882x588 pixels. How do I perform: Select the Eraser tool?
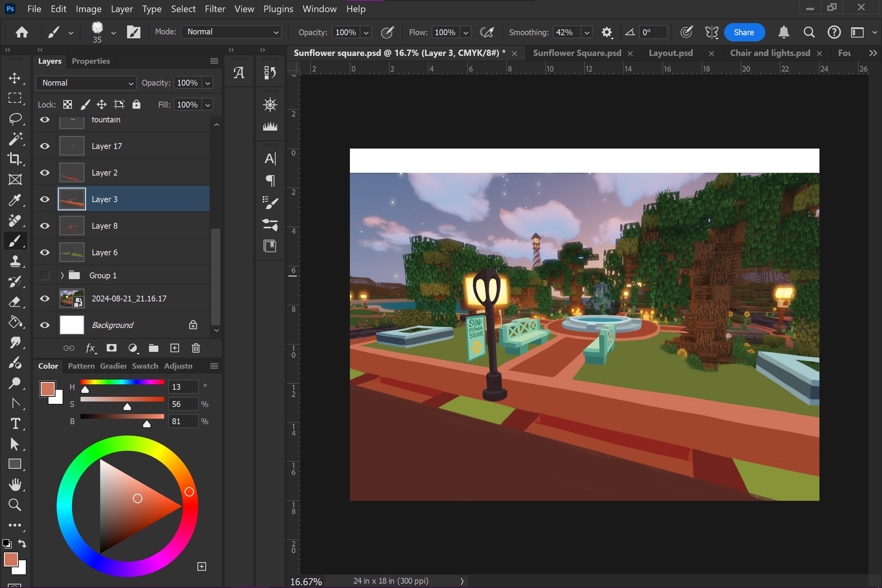(15, 301)
